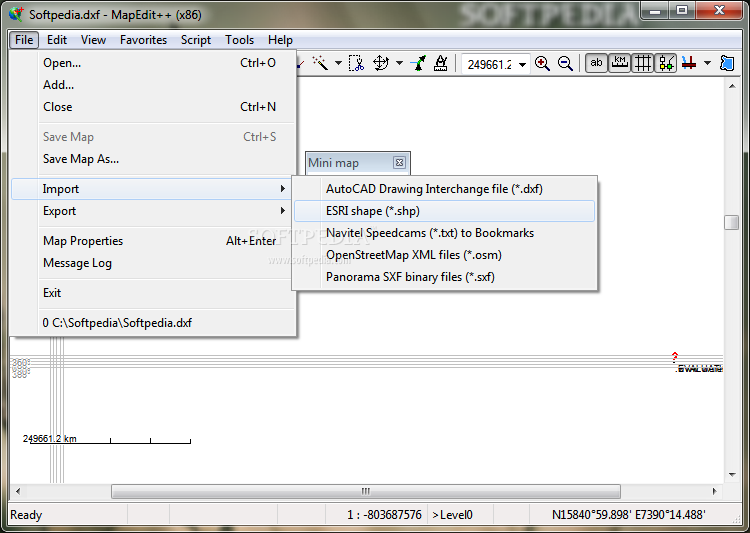This screenshot has width=750, height=533.
Task: Click the horizontal scrollbar thumb
Action: 366,491
